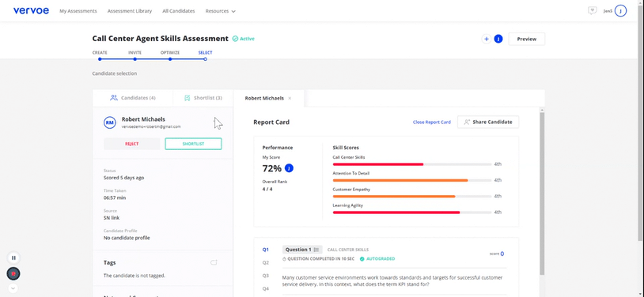
Task: Preview the assessment
Action: [x=527, y=39]
